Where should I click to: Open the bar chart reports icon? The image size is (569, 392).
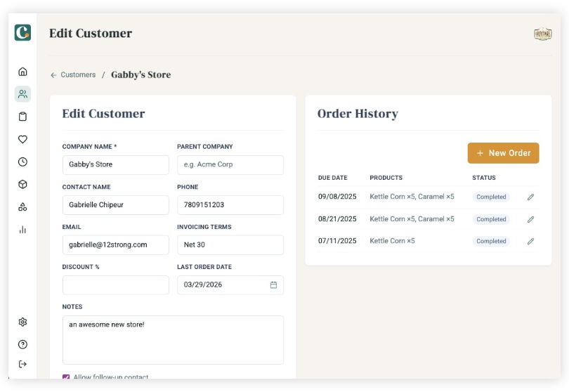point(22,229)
